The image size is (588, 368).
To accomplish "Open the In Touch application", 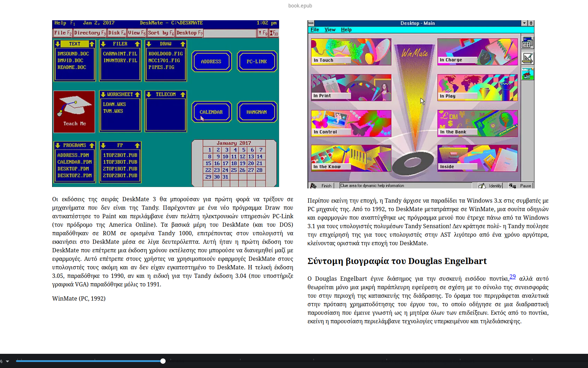I will coord(350,52).
